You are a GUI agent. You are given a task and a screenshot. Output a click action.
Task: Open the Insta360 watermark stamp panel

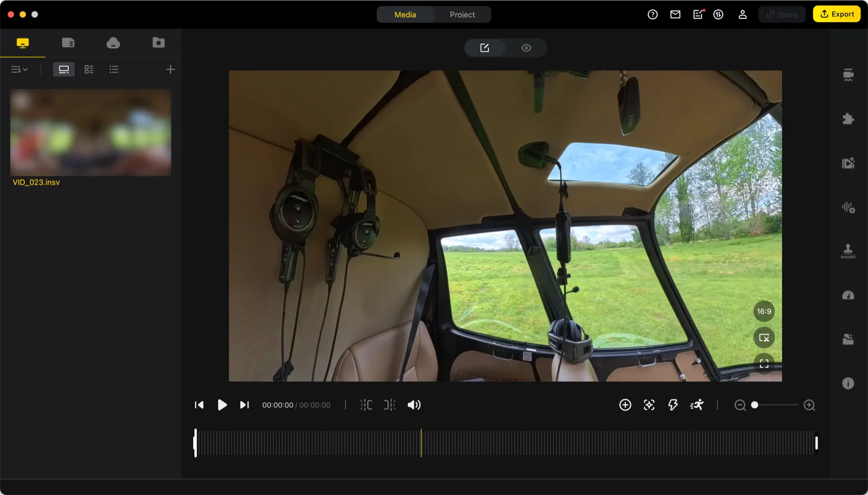[x=848, y=251]
